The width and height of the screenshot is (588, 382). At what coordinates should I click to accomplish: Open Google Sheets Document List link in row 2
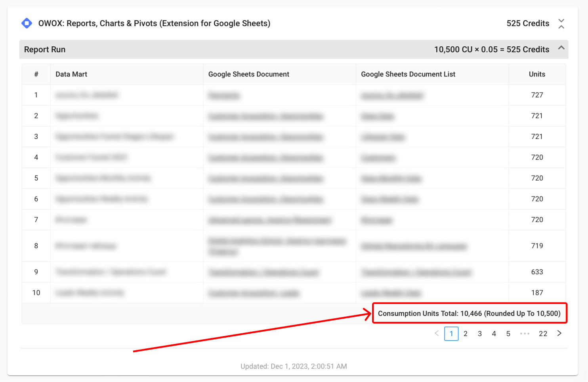tap(377, 116)
